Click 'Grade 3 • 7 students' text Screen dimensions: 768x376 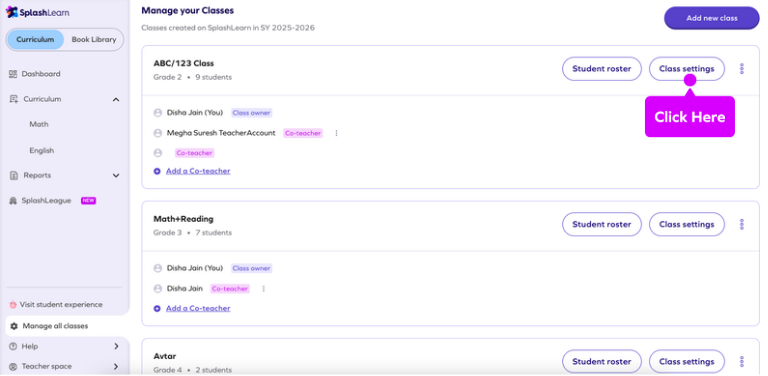point(192,233)
